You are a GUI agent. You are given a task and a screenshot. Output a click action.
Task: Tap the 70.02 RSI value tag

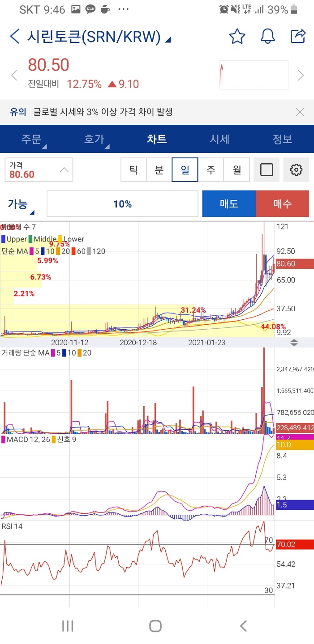[294, 544]
